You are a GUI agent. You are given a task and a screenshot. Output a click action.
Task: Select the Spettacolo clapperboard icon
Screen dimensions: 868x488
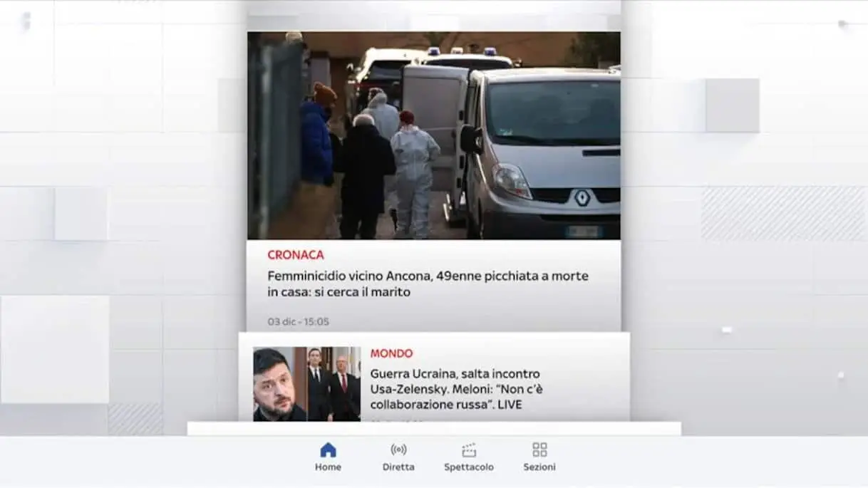[469, 450]
